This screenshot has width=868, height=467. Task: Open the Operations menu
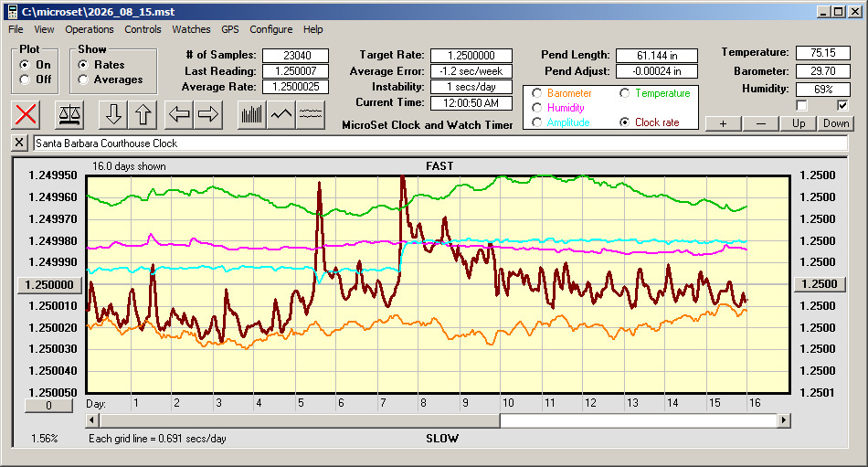(90, 29)
